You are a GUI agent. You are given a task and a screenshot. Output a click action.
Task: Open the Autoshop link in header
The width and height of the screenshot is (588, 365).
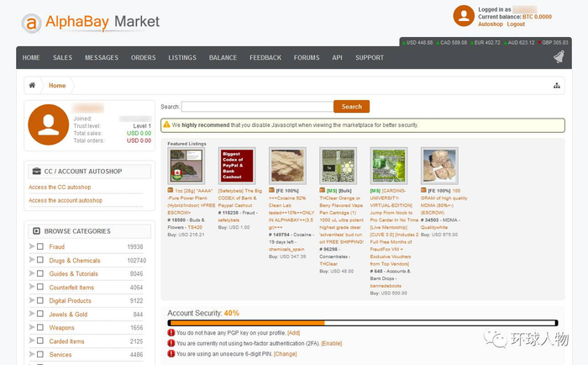(490, 24)
